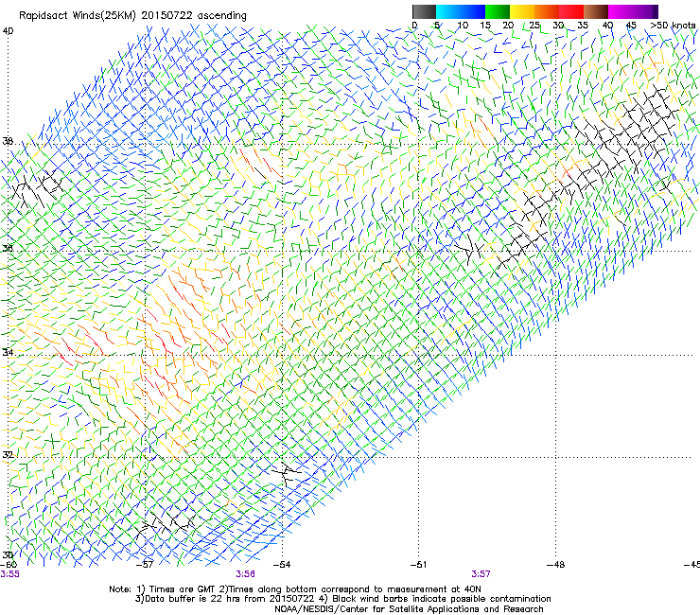Click the purple time stamp '3:55'

pos(9,574)
